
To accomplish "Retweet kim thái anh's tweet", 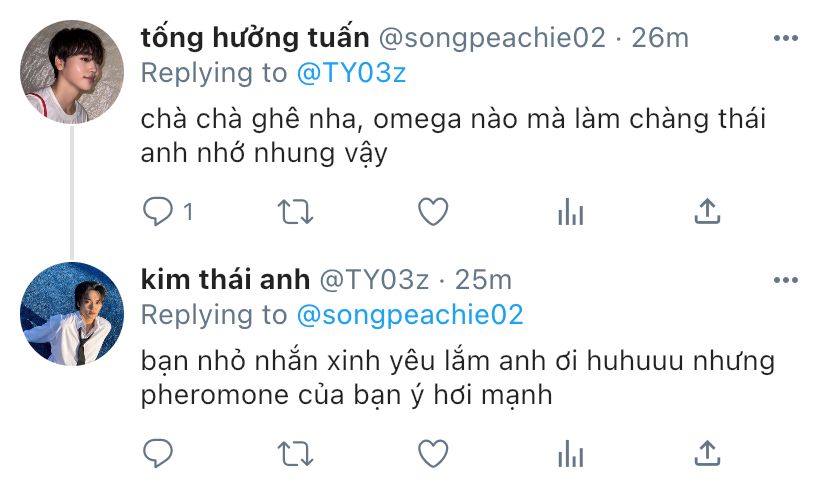I will pyautogui.click(x=294, y=454).
